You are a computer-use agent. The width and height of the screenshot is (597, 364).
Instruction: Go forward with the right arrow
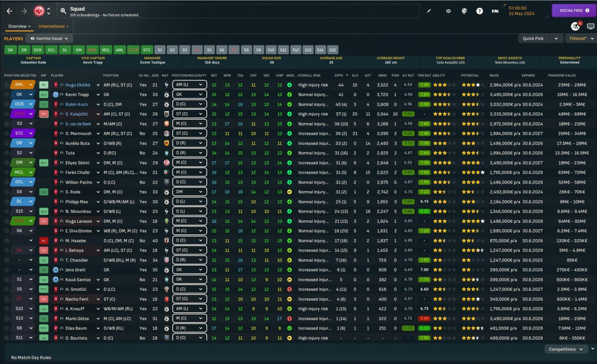pos(24,11)
